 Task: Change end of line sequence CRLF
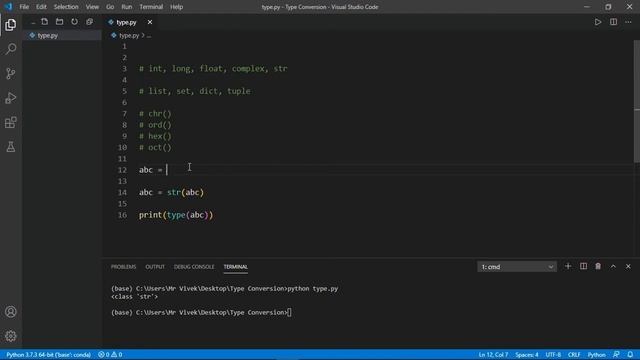(574, 355)
